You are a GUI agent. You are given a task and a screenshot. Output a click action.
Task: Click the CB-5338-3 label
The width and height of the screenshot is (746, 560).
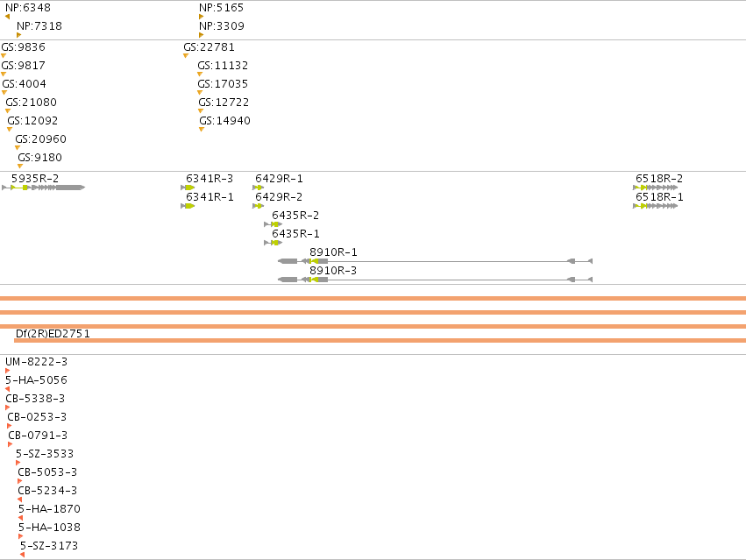(x=35, y=399)
